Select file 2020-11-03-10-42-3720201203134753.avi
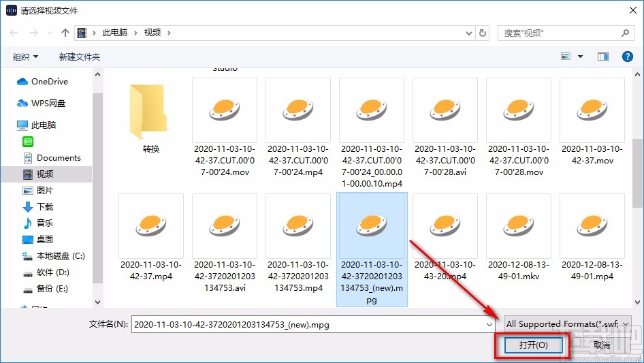Screen dimensions: 644x363 (225, 244)
